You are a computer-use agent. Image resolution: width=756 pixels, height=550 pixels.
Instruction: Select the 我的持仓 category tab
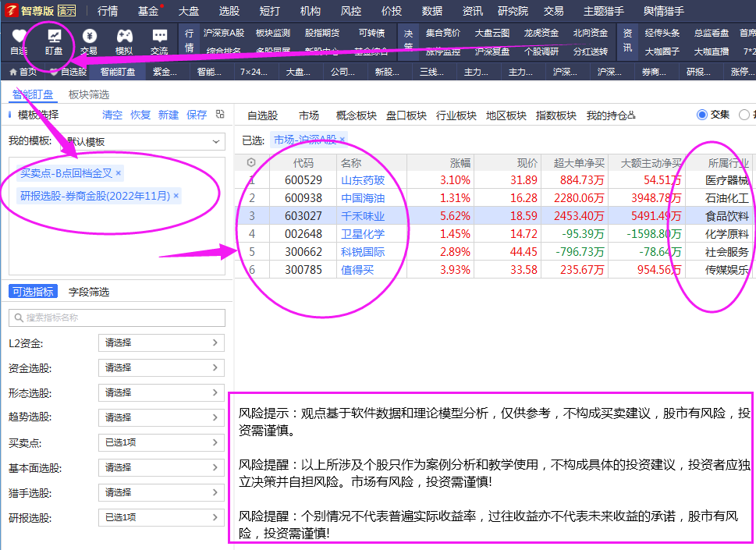(611, 115)
